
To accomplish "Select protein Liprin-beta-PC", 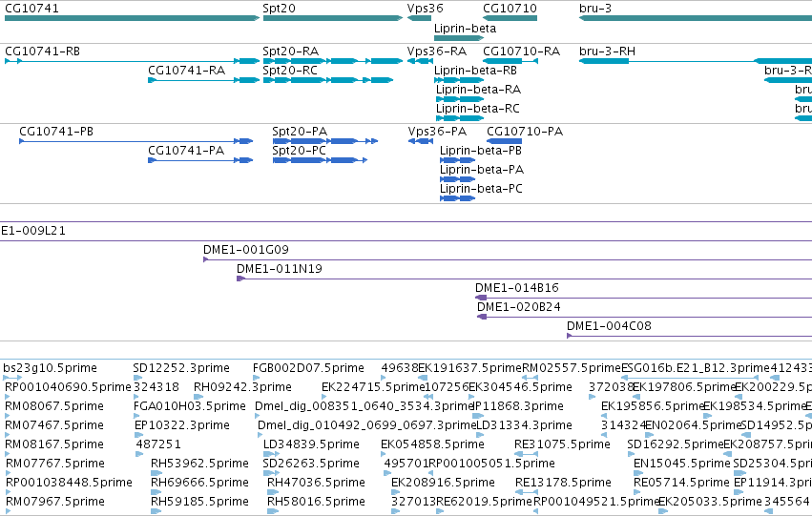I will [481, 189].
